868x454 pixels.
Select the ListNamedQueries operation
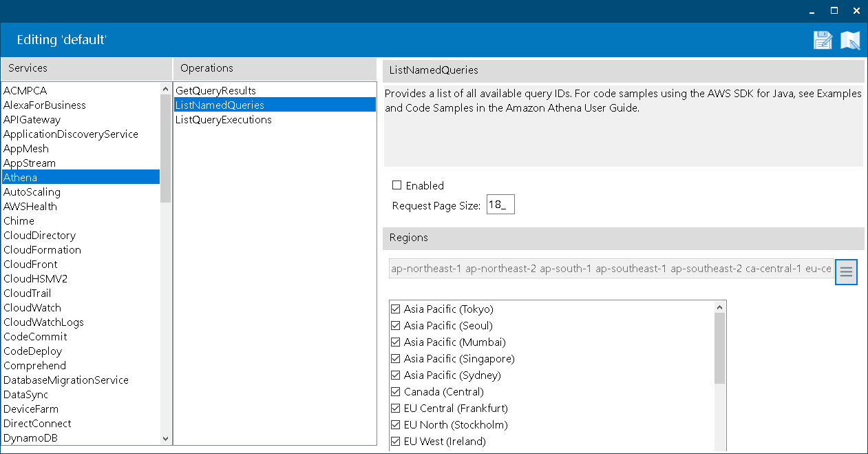tap(275, 105)
